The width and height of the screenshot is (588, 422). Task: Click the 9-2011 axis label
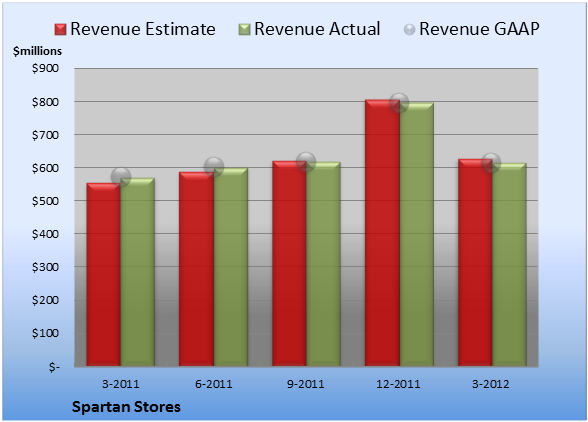[x=306, y=384]
